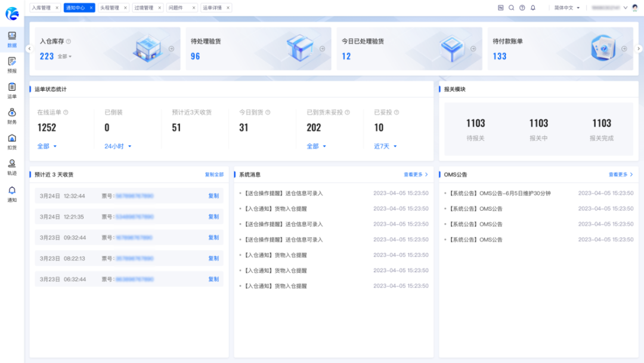Open the 扣货 sidebar icon

point(12,142)
